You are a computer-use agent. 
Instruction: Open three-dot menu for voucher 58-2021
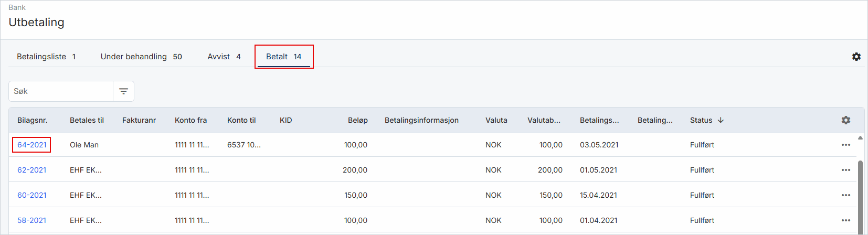(845, 220)
